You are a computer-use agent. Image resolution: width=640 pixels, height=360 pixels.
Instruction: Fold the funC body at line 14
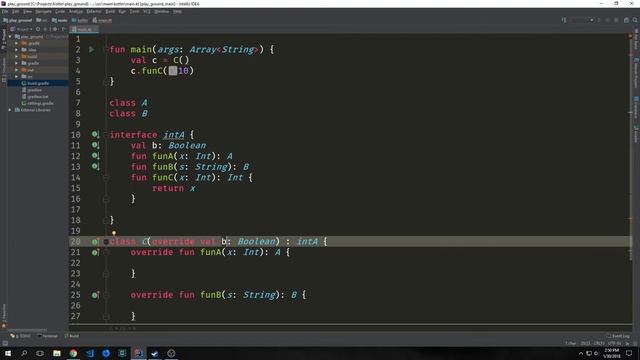tap(106, 177)
